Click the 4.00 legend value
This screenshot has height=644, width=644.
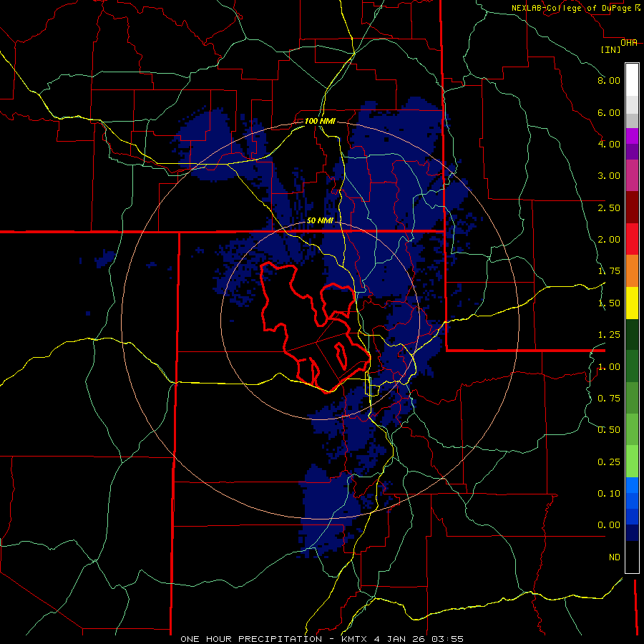[609, 144]
